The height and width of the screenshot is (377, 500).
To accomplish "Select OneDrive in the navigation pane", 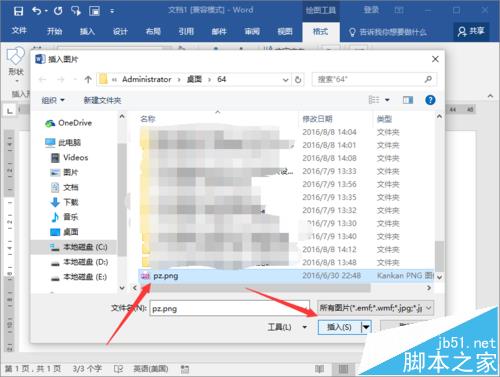I will tap(68, 123).
